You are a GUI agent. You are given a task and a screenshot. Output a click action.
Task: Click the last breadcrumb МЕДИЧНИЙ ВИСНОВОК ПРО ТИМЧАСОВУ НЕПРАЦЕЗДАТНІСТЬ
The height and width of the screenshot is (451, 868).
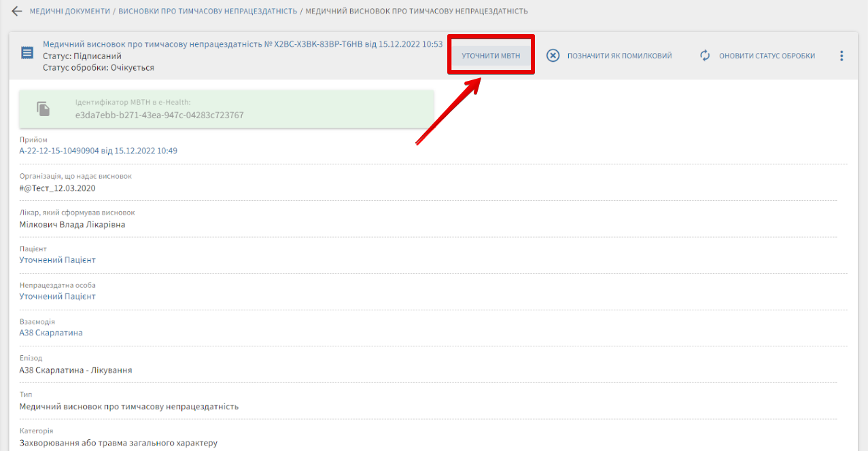(416, 12)
